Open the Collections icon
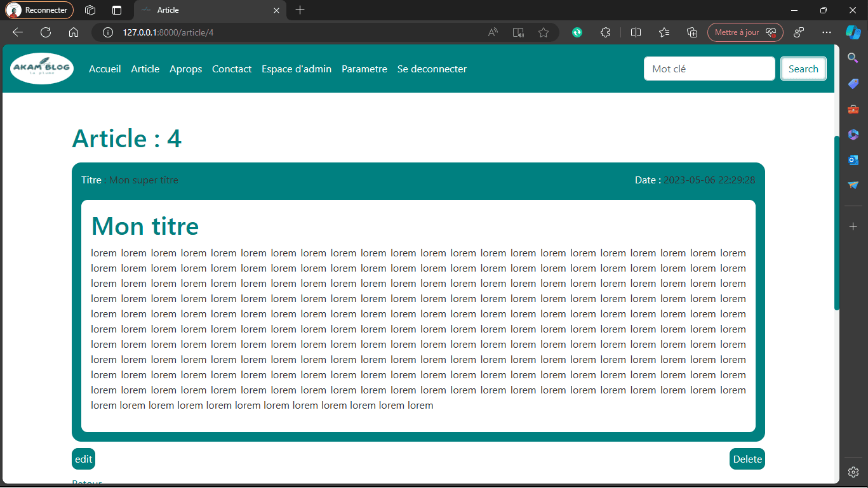The height and width of the screenshot is (488, 868). click(693, 32)
